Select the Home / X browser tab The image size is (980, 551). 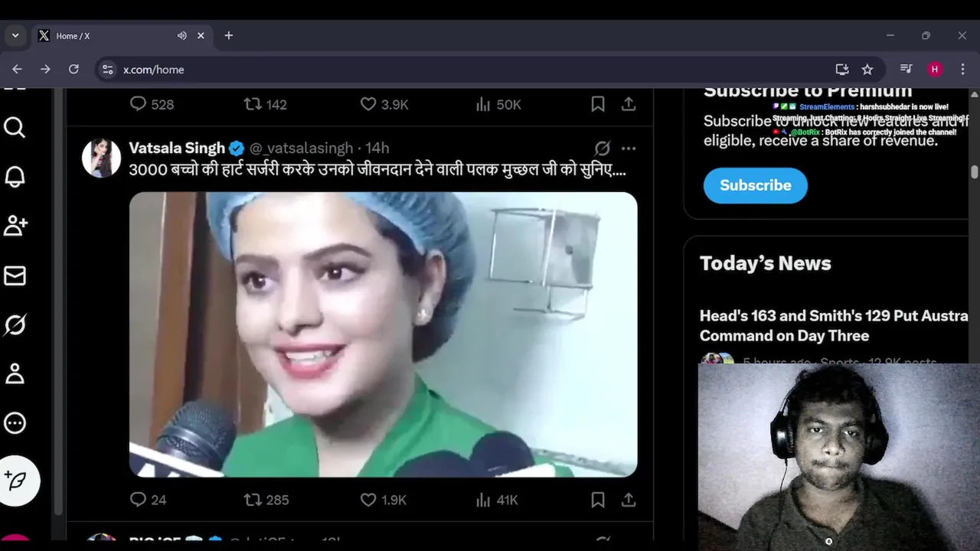point(122,36)
